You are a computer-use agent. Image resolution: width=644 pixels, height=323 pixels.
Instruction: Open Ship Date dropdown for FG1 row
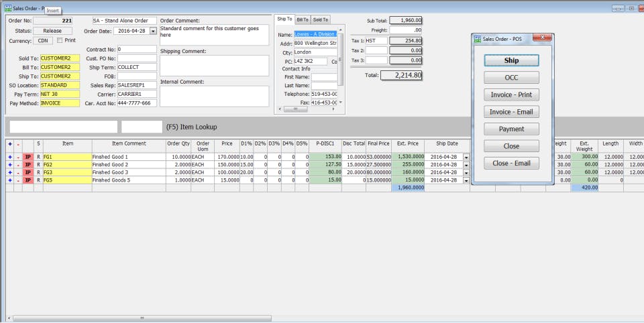466,157
